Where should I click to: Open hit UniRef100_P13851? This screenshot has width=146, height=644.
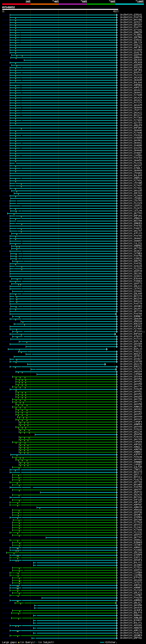[x=131, y=35]
